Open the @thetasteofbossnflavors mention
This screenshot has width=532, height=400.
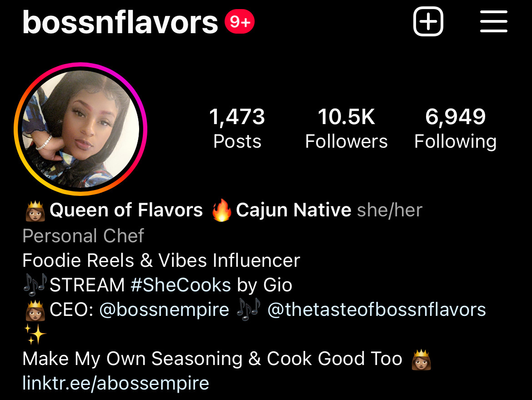tap(376, 310)
